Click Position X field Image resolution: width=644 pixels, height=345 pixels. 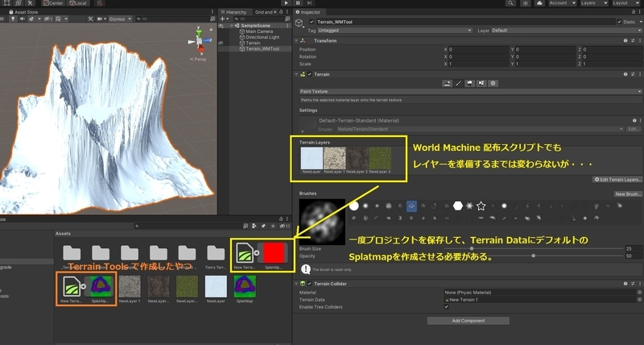[x=478, y=49]
